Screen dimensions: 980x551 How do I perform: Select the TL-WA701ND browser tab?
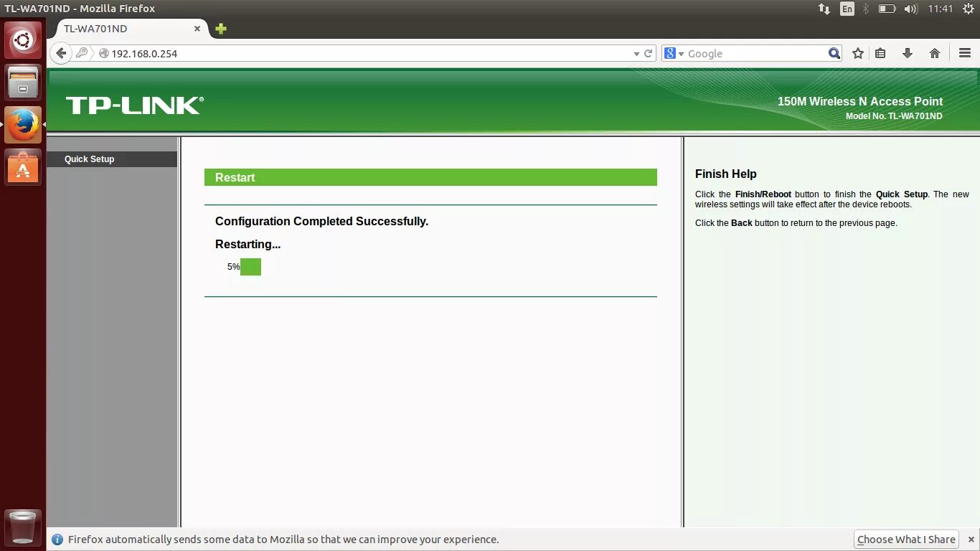click(128, 29)
